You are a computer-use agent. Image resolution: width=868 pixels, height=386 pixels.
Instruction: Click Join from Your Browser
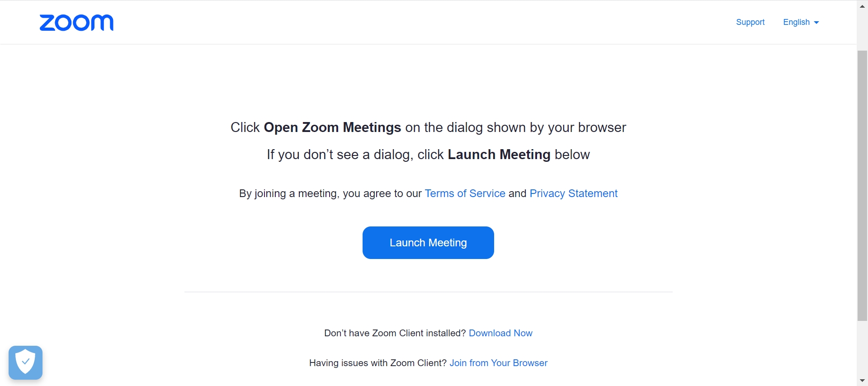click(x=498, y=363)
